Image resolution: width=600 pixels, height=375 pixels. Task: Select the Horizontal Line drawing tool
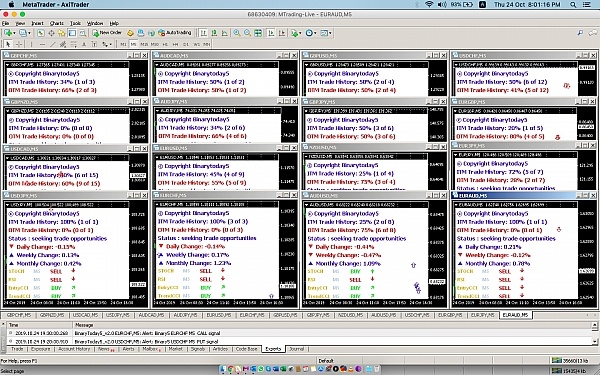(x=42, y=44)
